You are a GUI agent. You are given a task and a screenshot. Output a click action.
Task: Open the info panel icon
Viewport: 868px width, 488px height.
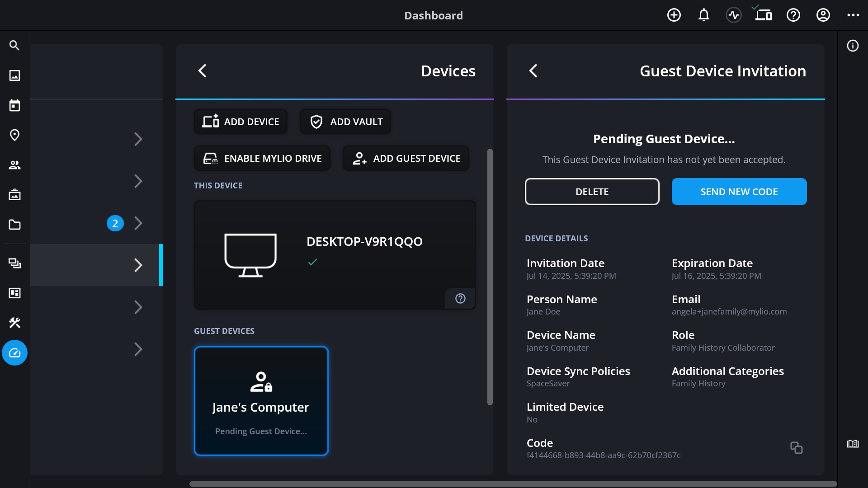(x=853, y=46)
